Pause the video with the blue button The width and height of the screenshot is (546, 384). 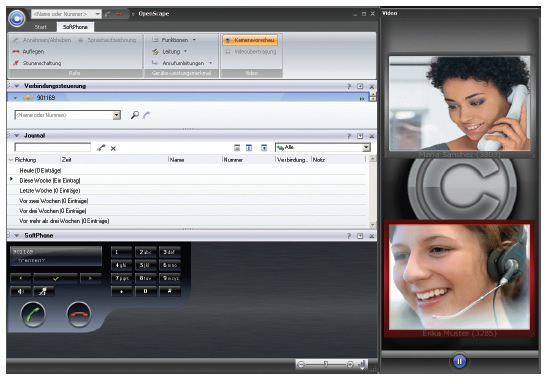pyautogui.click(x=459, y=361)
